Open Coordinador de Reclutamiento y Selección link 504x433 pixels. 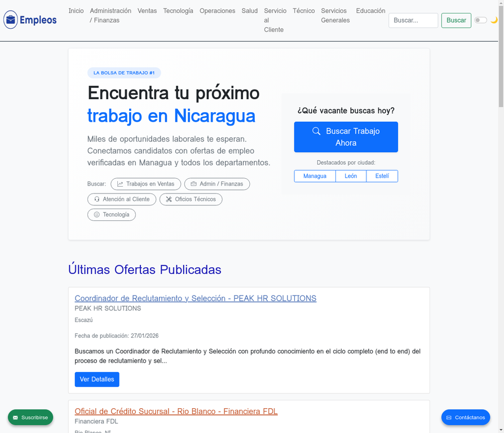click(x=196, y=298)
